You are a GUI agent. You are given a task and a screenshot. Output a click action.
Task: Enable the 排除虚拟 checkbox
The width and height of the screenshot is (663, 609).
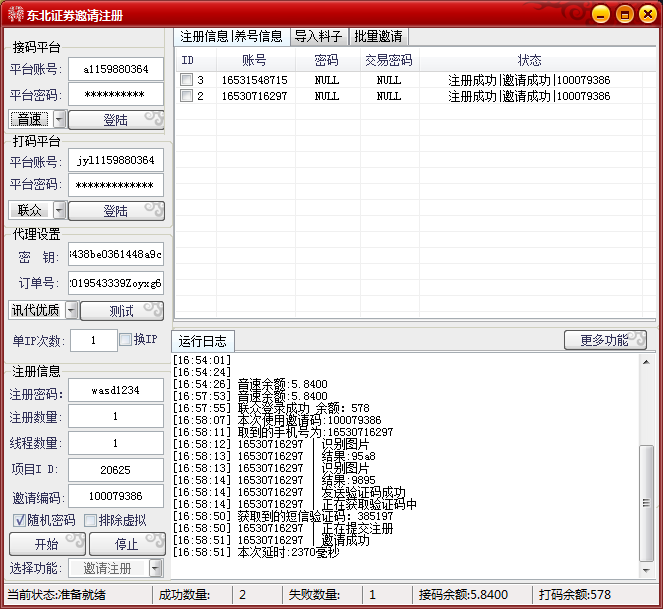click(x=90, y=520)
